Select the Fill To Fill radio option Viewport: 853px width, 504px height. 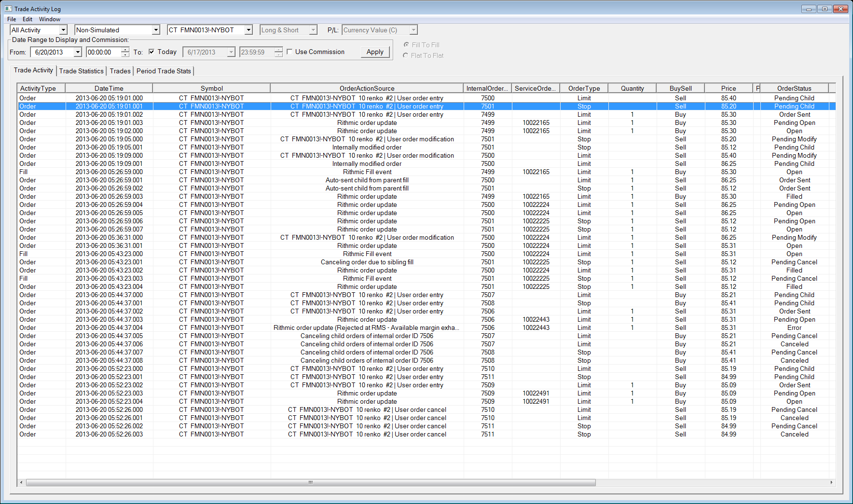point(406,45)
